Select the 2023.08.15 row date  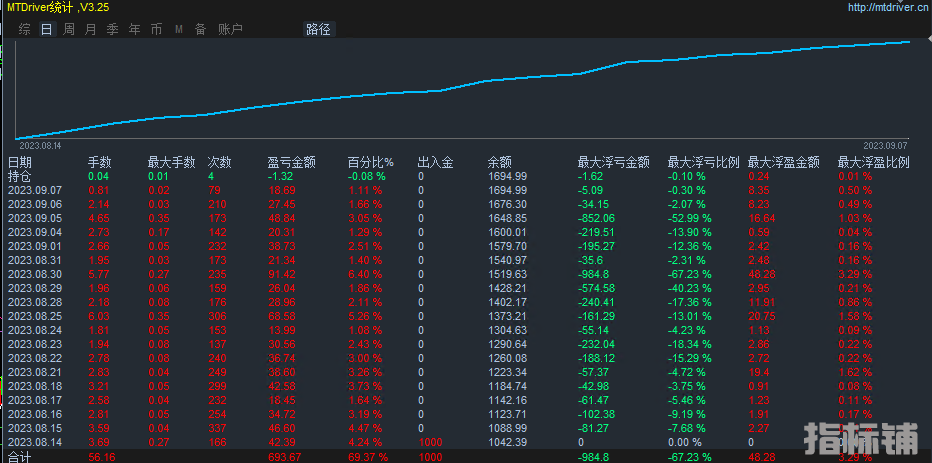[33, 429]
